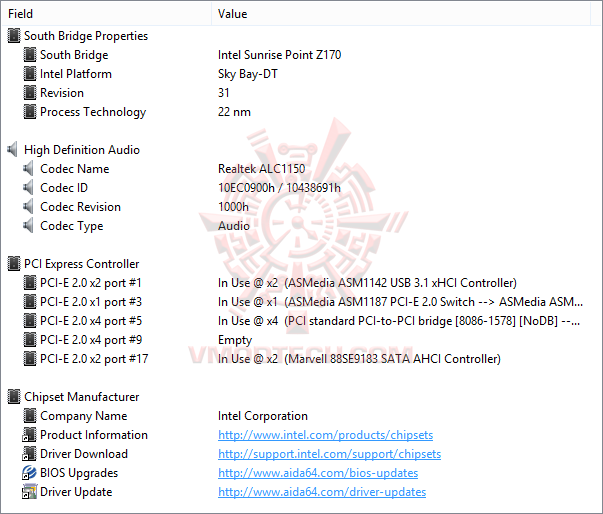Click the Empty value for port #9

tap(235, 340)
